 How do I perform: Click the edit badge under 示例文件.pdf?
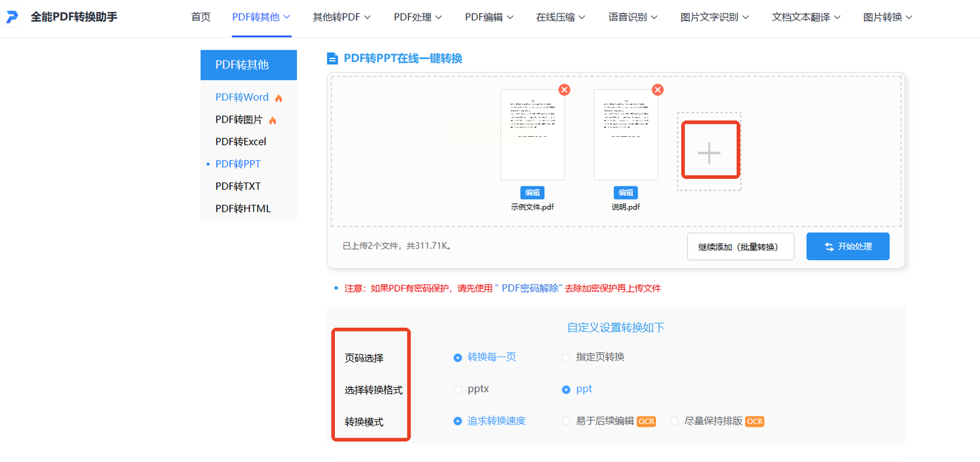coord(532,193)
